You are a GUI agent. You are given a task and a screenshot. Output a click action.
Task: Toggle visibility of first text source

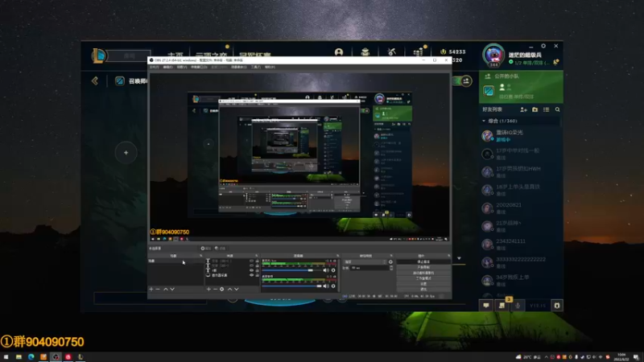point(251,261)
